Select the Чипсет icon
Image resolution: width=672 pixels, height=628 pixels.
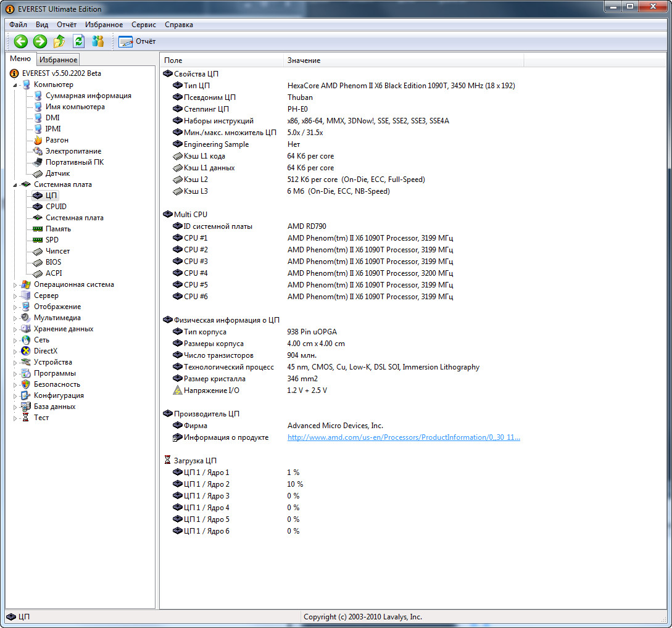click(38, 251)
